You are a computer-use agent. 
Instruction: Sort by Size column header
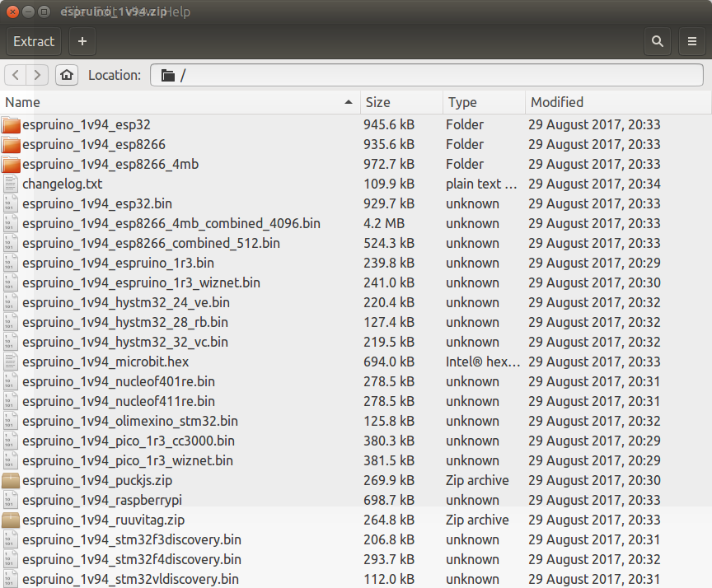click(x=401, y=103)
